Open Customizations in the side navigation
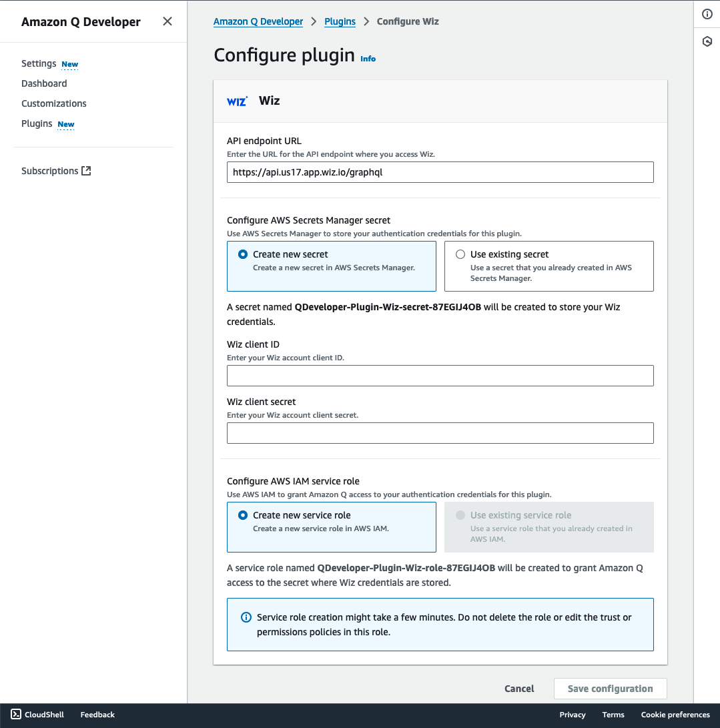This screenshot has height=728, width=720. point(54,103)
